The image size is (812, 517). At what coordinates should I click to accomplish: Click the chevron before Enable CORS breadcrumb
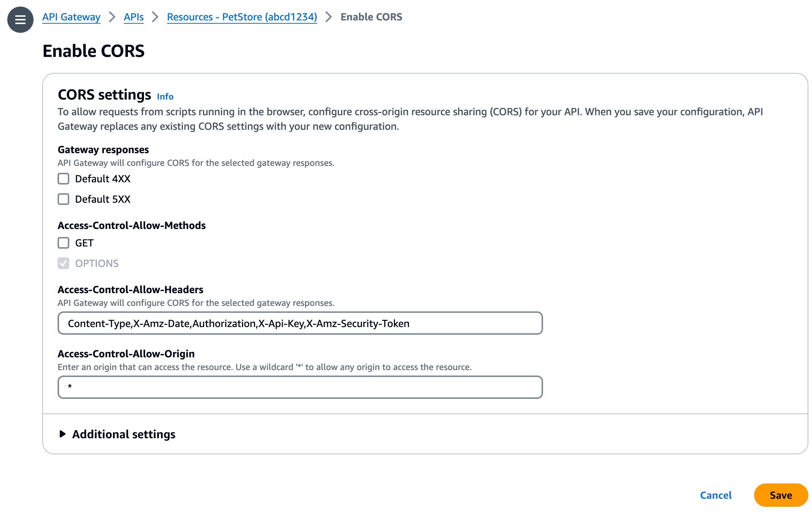(328, 17)
